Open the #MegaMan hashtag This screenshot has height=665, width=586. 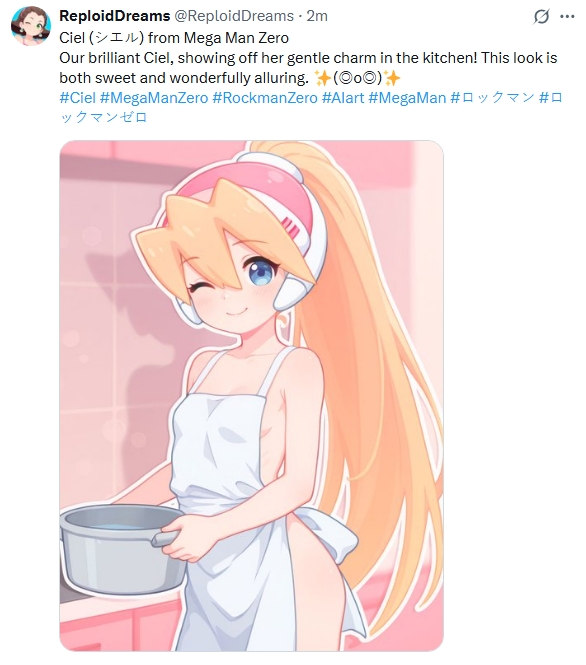(407, 98)
